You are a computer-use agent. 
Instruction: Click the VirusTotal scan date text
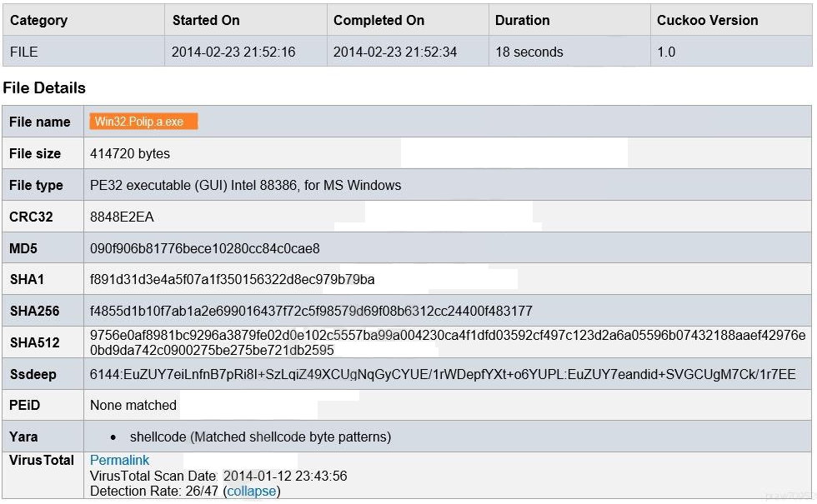tap(218, 476)
